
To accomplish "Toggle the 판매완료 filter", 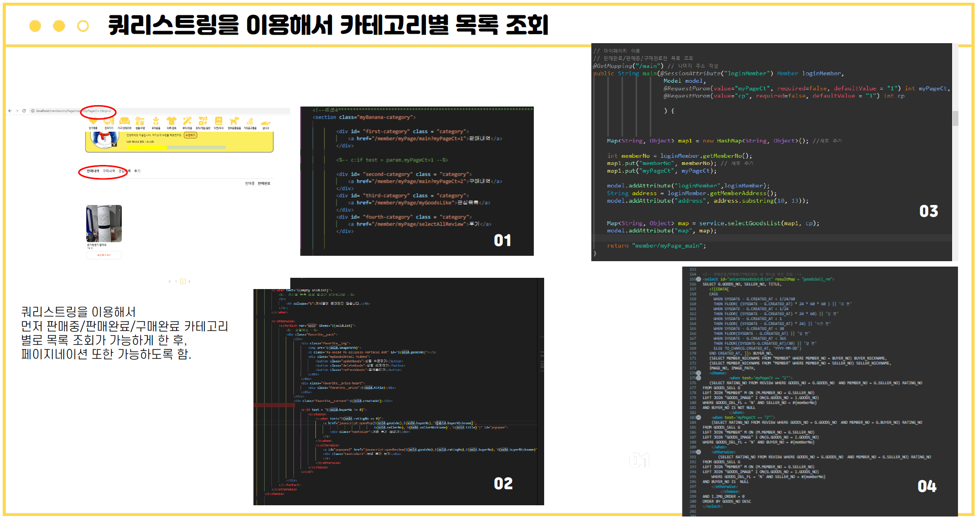I will tap(263, 183).
